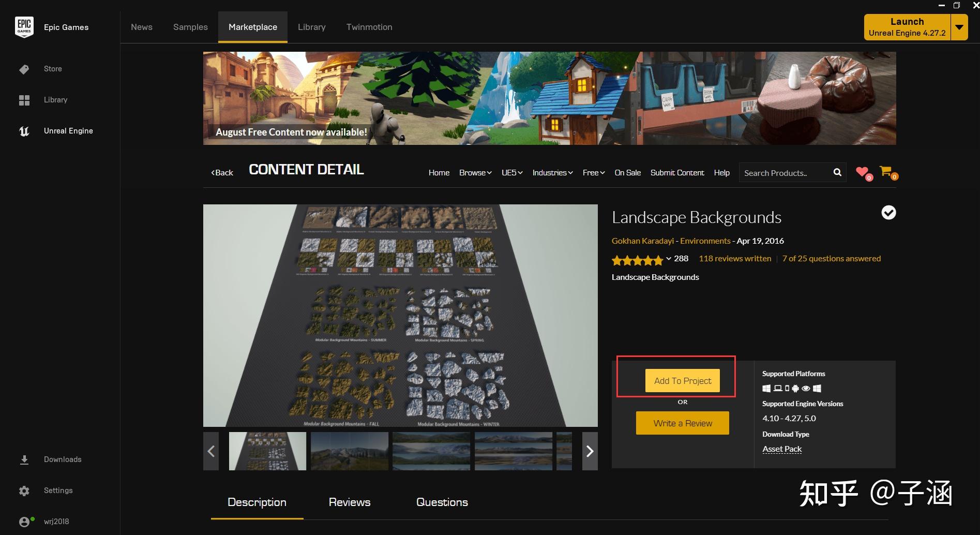Click the first Windows platform icon
The image size is (980, 535).
[x=766, y=389]
